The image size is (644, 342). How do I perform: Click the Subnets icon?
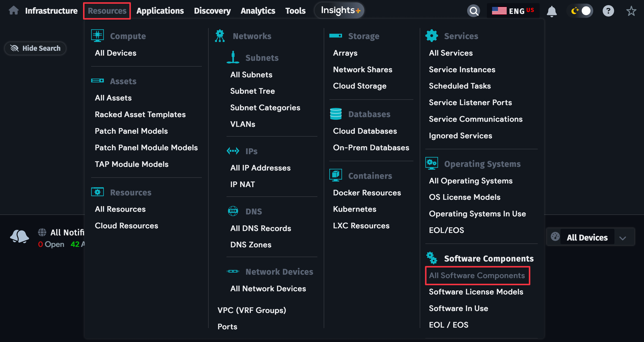[233, 57]
